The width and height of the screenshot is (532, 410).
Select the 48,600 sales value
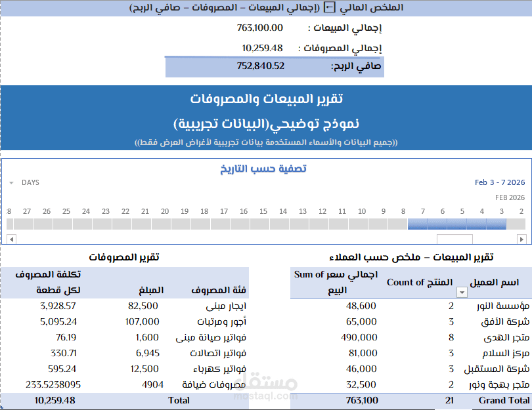[x=361, y=306]
